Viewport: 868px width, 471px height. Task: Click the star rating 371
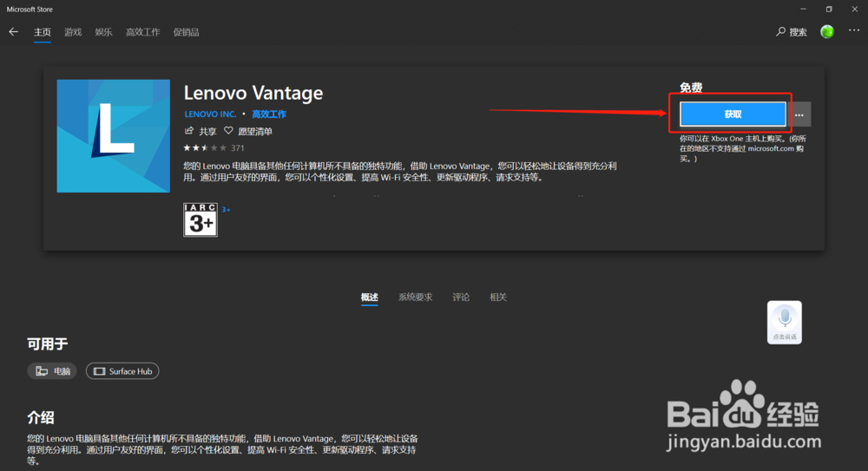(x=214, y=147)
